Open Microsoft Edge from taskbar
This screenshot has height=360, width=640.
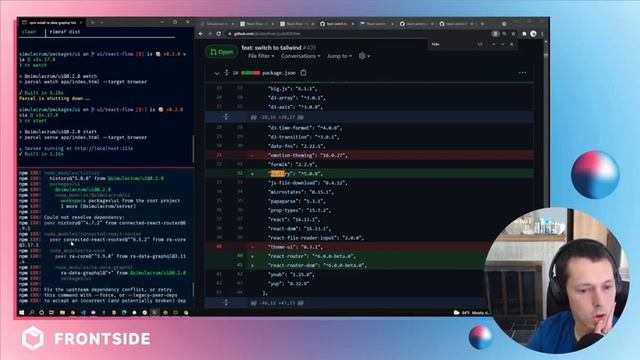124,313
